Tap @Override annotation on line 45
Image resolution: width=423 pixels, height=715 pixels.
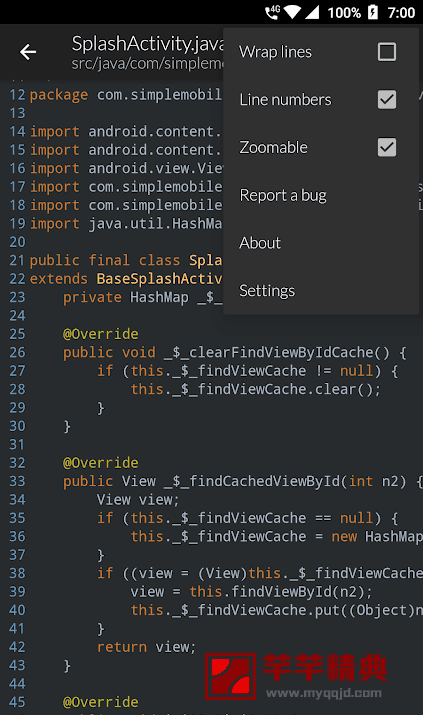(x=100, y=702)
